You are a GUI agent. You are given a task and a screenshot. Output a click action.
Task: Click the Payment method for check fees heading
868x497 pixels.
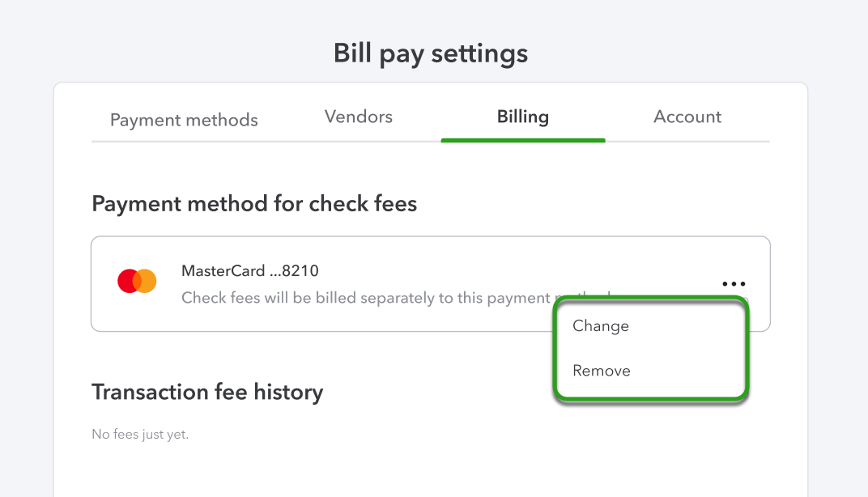[x=254, y=203]
